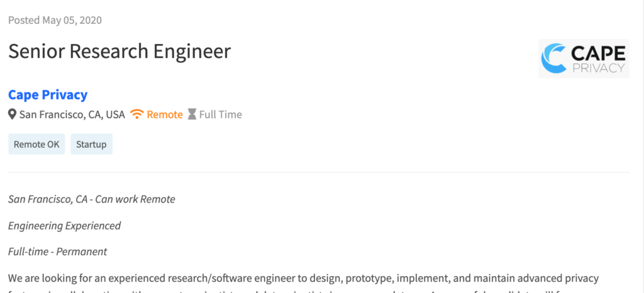Click the location pin icon
The height and width of the screenshot is (293, 644).
(x=13, y=114)
